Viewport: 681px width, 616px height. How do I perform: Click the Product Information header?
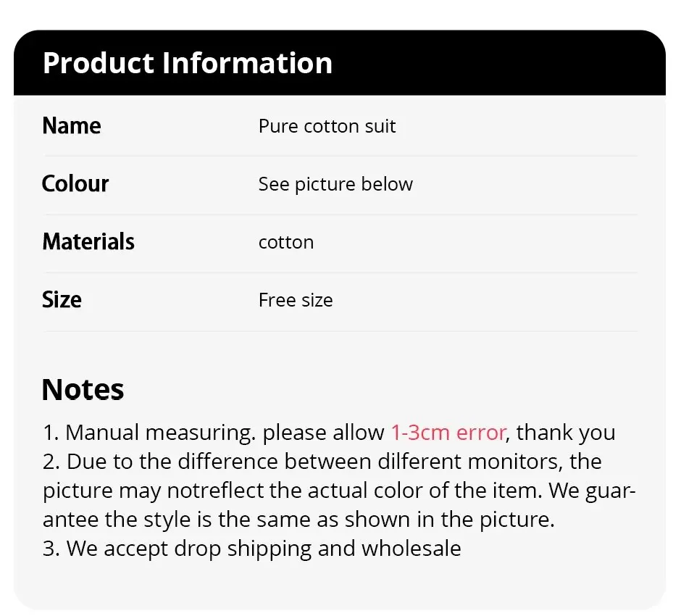click(187, 63)
